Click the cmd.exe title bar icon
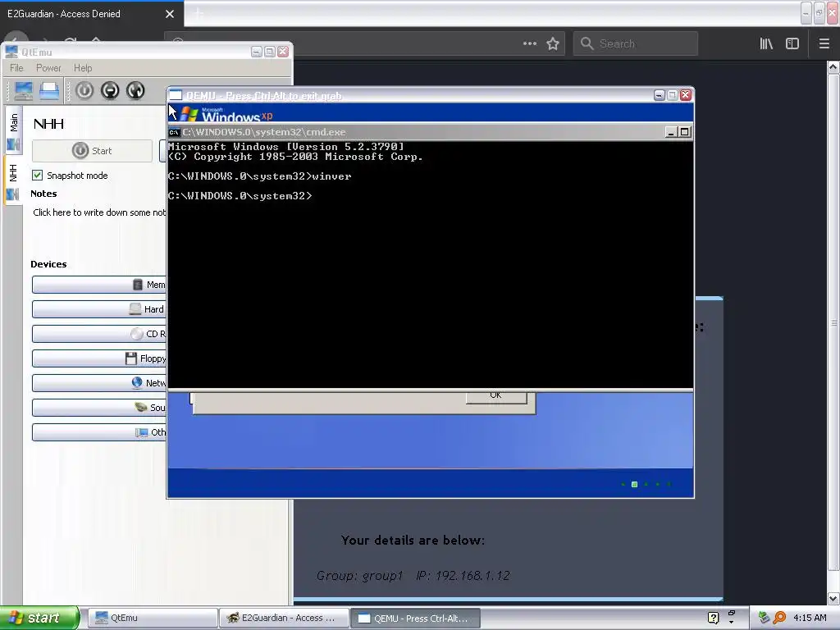 coord(174,132)
